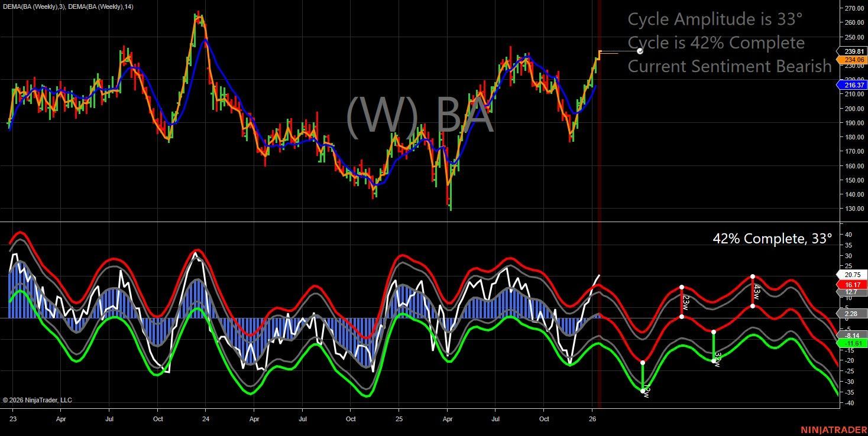Viewport: 868px width, 436px height.
Task: Select the gray 2.28 value marker
Action: pos(851,313)
